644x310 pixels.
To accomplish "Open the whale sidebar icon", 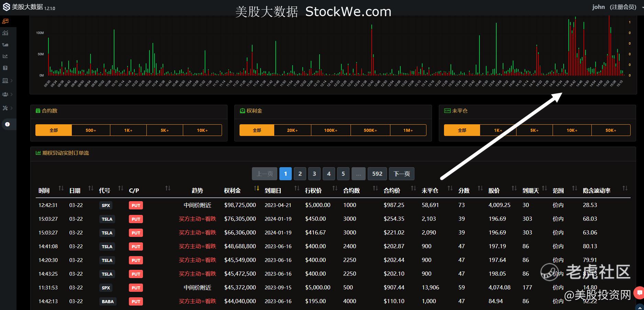I will click(x=5, y=45).
